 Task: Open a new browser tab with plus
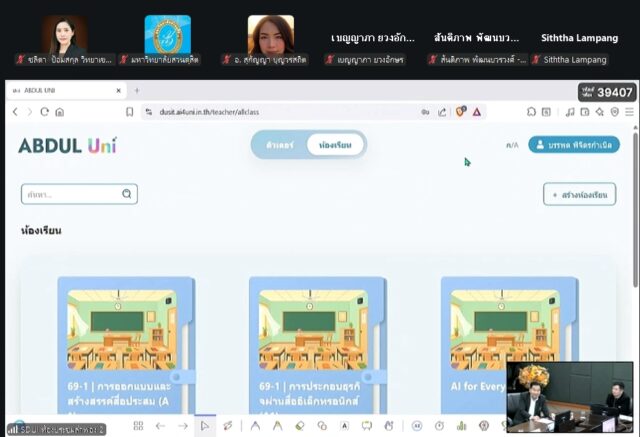click(x=137, y=90)
